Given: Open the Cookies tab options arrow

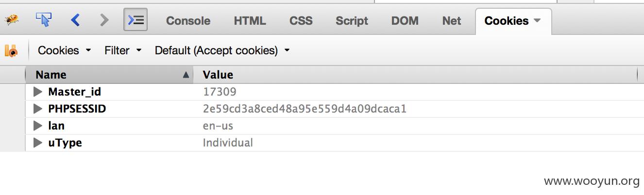Looking at the screenshot, I should click(x=537, y=21).
